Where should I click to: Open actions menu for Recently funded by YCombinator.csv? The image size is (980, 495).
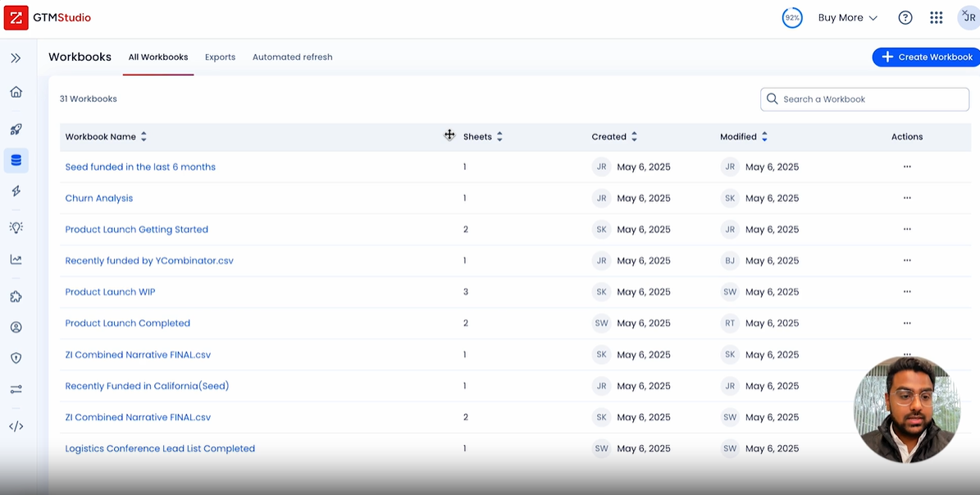pos(907,260)
